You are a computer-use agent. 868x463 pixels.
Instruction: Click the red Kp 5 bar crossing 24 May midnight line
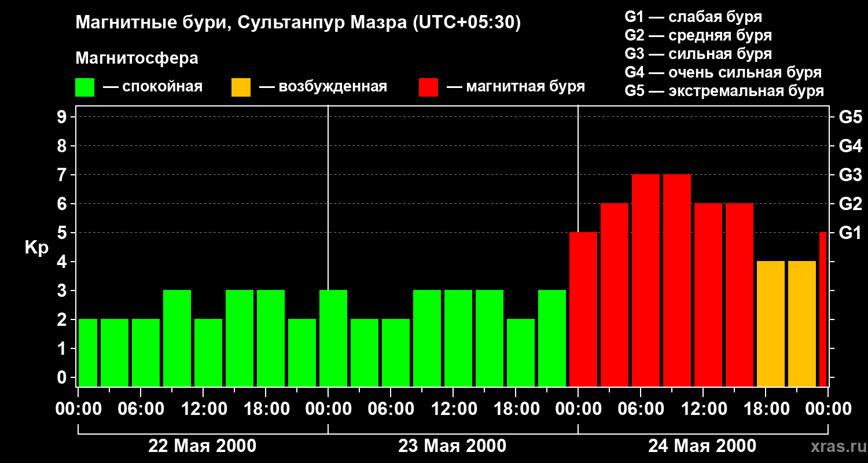583,309
